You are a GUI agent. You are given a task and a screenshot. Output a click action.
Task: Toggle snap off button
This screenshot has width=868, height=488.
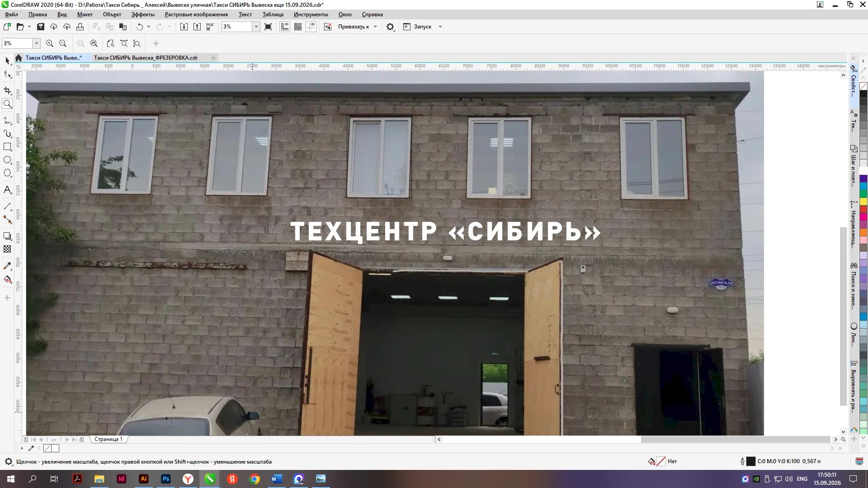point(328,27)
